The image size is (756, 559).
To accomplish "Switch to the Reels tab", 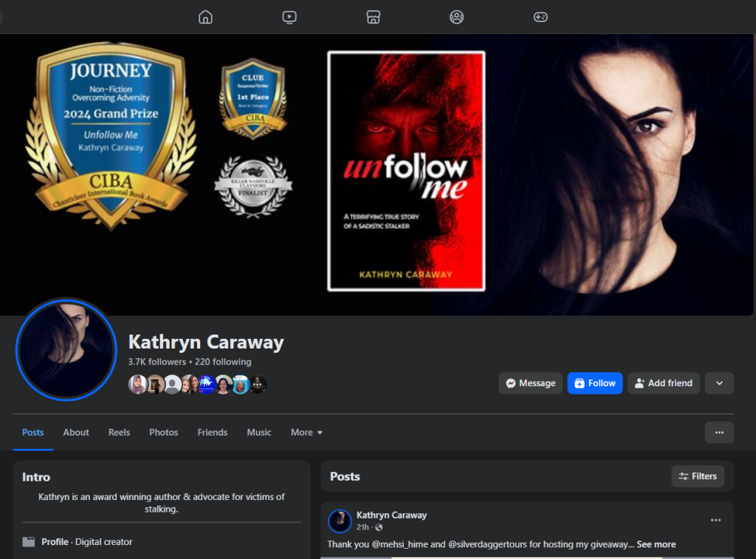I will pos(119,433).
